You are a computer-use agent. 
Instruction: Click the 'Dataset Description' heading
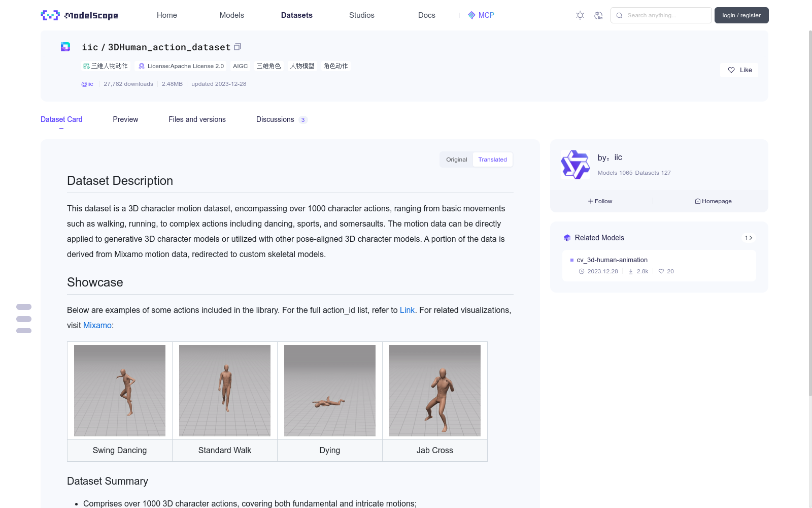[x=120, y=181]
